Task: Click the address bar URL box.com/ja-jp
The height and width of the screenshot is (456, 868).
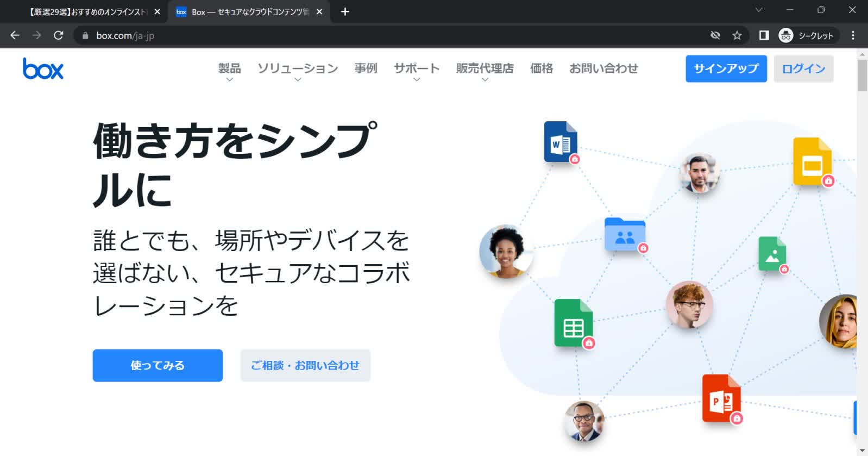Action: click(x=125, y=35)
